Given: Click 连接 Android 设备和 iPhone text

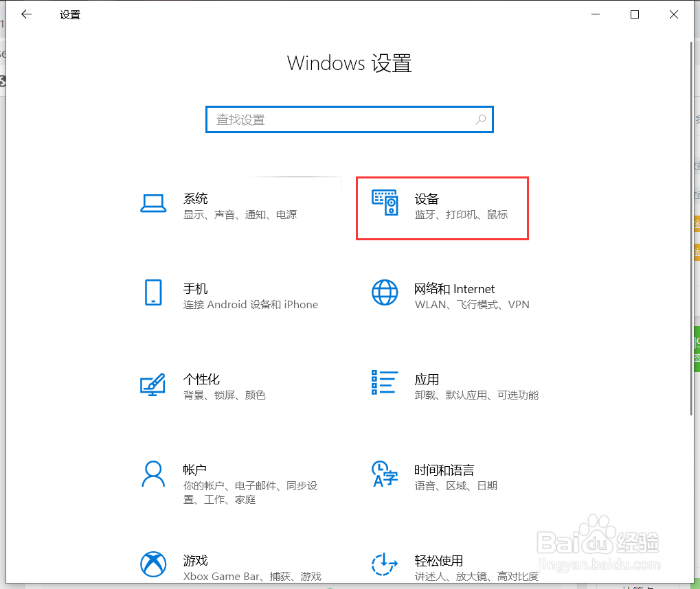Looking at the screenshot, I should pyautogui.click(x=251, y=304).
